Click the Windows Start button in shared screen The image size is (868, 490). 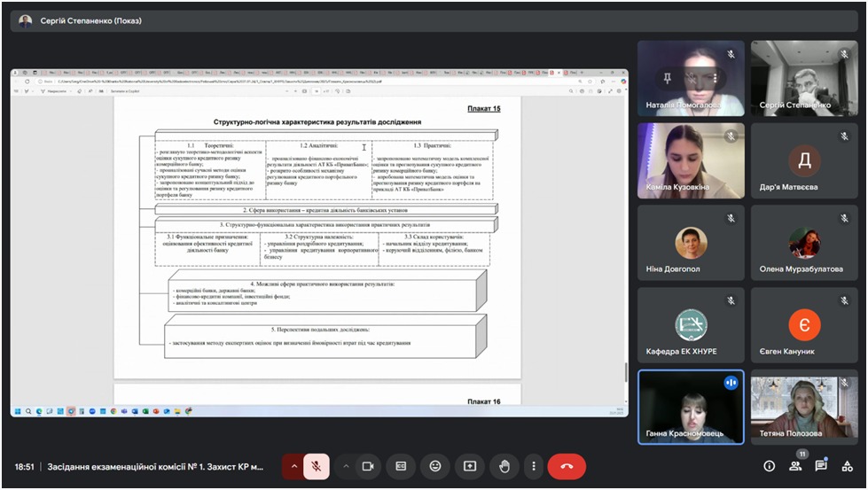(x=18, y=411)
